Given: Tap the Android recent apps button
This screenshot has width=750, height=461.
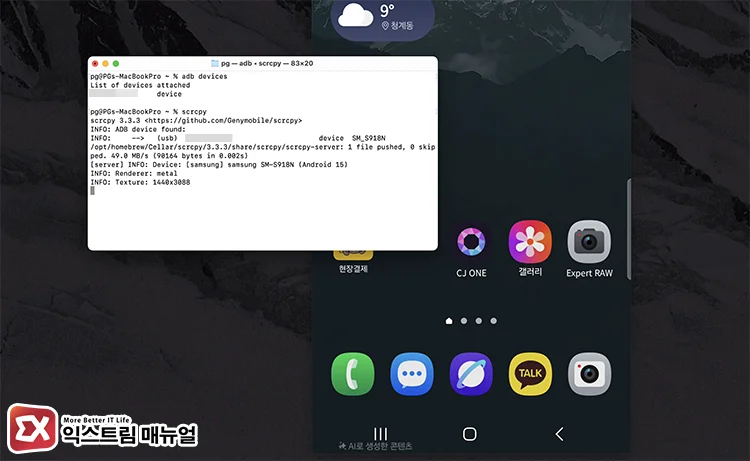Looking at the screenshot, I should (381, 433).
